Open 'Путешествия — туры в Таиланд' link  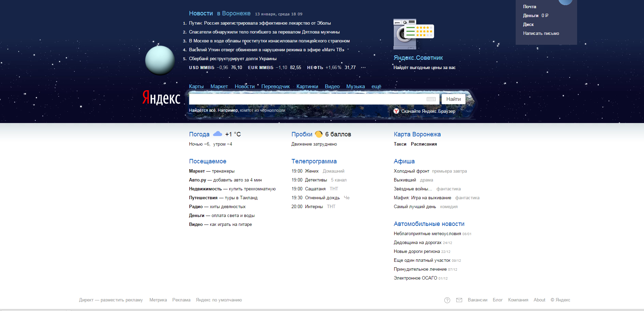[223, 198]
